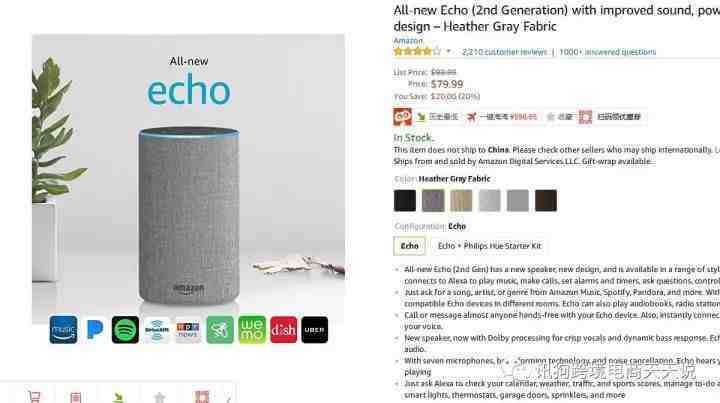Click the Spotify app icon

pyautogui.click(x=125, y=330)
